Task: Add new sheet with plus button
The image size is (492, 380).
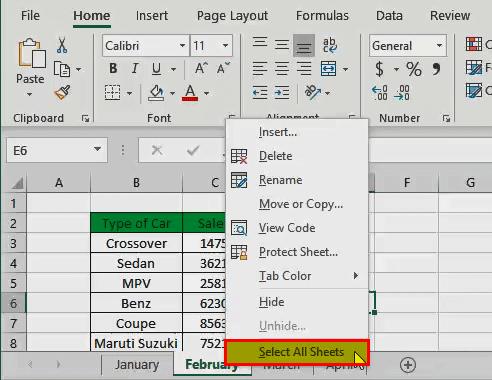Action: click(408, 365)
